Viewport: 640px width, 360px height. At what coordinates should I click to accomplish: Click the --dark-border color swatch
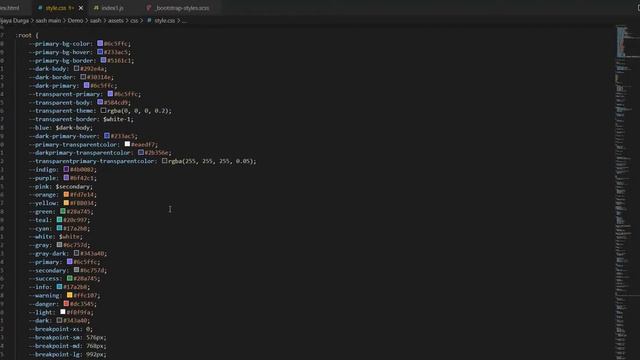click(83, 77)
